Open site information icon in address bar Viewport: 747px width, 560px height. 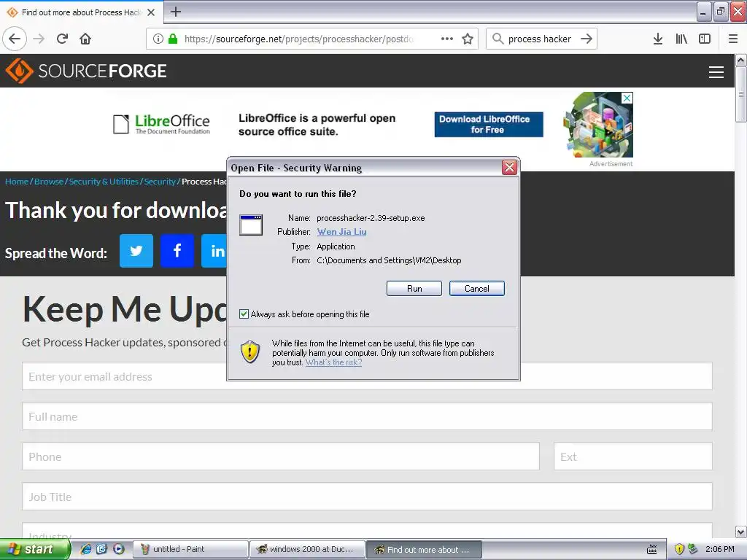(158, 39)
